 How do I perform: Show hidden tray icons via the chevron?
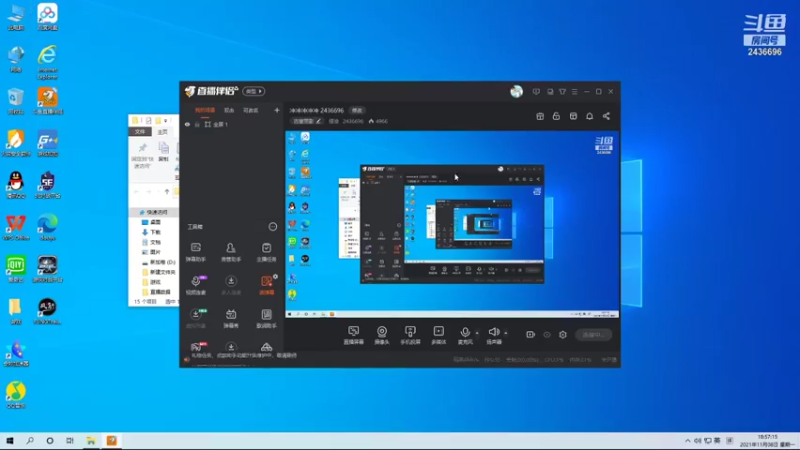coord(688,441)
